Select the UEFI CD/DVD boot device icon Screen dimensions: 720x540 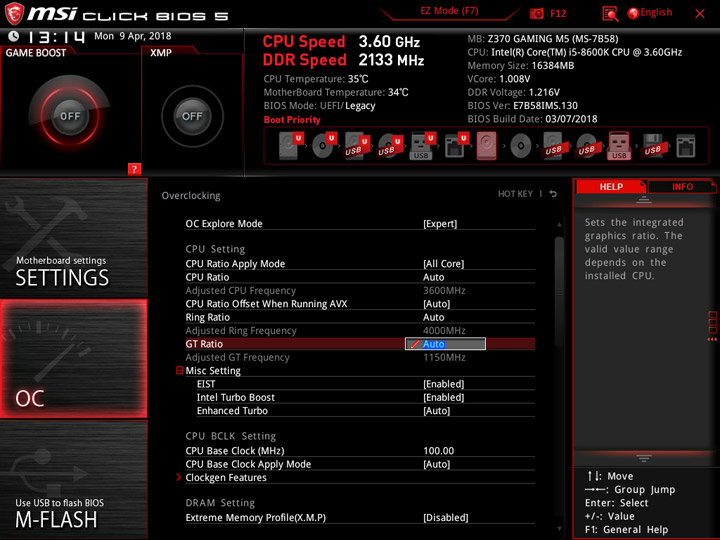324,146
